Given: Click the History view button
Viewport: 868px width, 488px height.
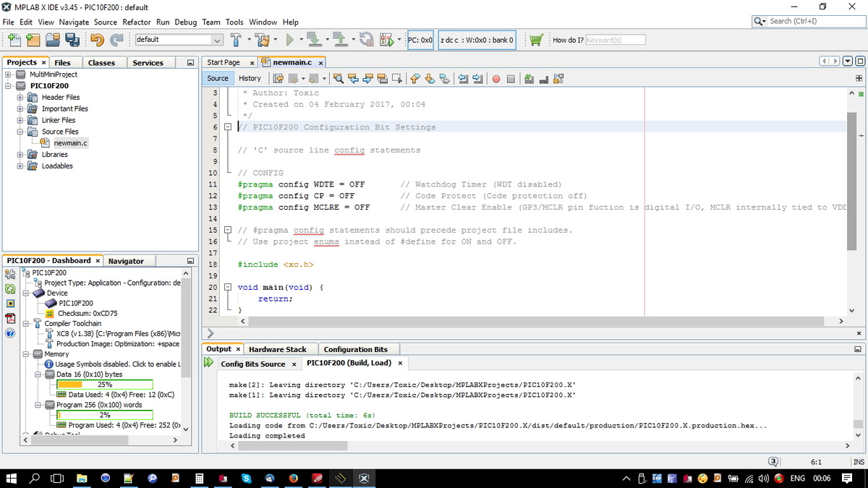Looking at the screenshot, I should pyautogui.click(x=250, y=78).
